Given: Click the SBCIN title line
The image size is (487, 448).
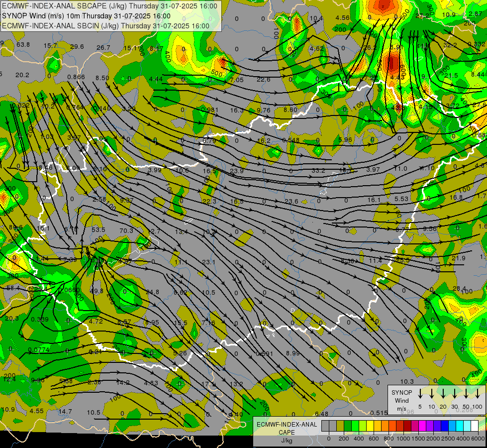Looking at the screenshot, I should pyautogui.click(x=105, y=26).
